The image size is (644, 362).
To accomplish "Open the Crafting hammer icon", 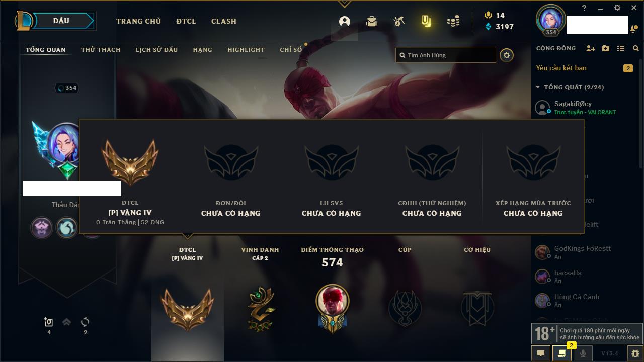I will [x=399, y=21].
